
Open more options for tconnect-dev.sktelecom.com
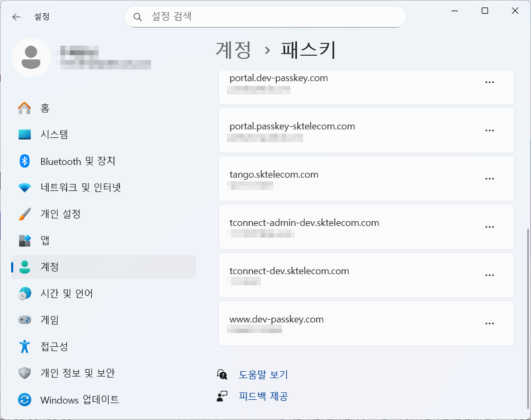489,275
